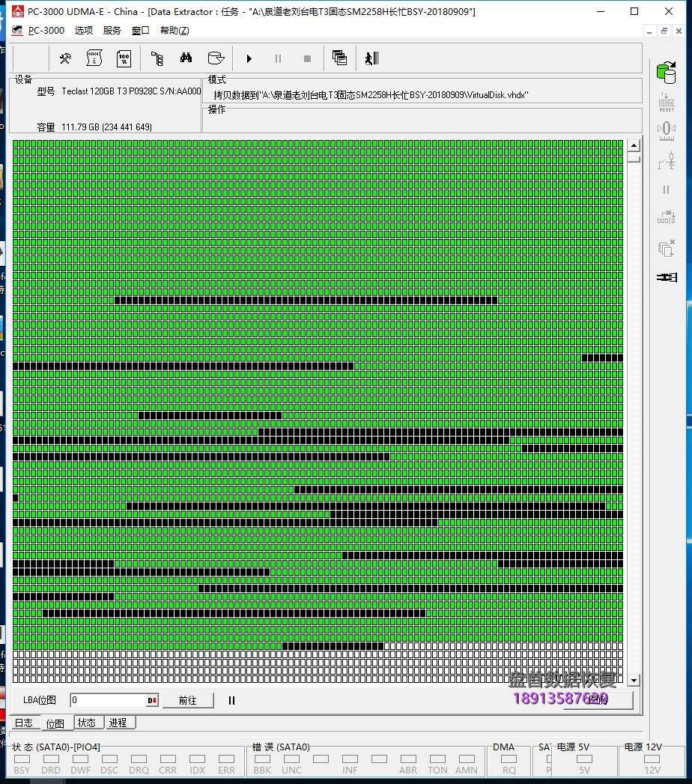This screenshot has width=692, height=784.
Task: Switch to the 进程 tab
Action: click(118, 723)
